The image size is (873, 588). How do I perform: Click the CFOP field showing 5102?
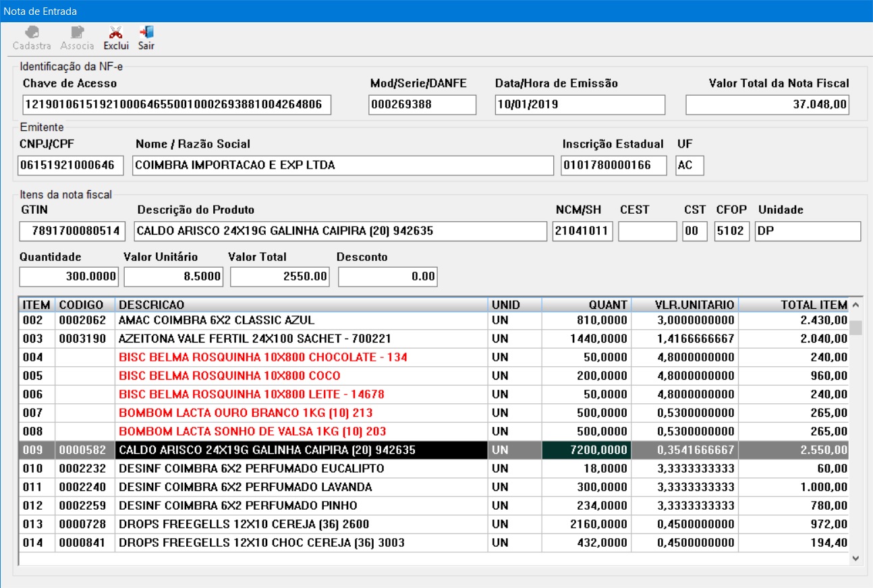[x=732, y=231]
